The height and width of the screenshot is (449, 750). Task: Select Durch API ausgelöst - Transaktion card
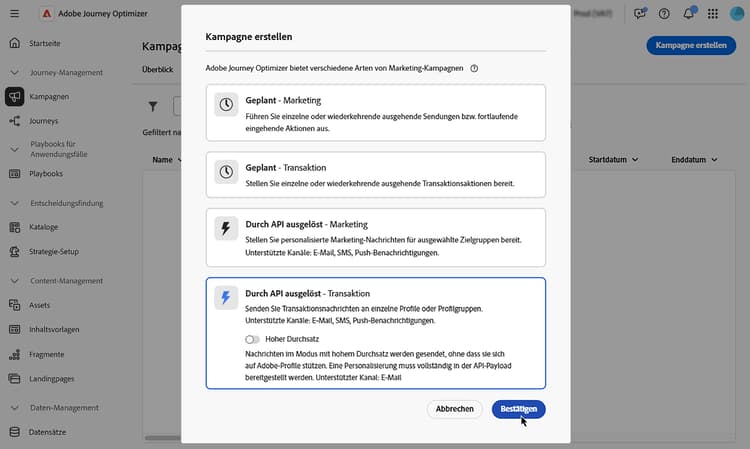point(375,333)
